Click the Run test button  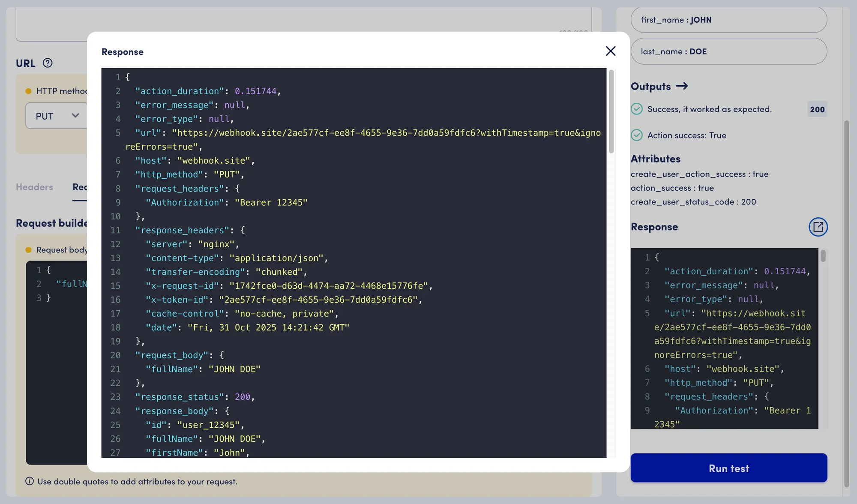tap(729, 468)
